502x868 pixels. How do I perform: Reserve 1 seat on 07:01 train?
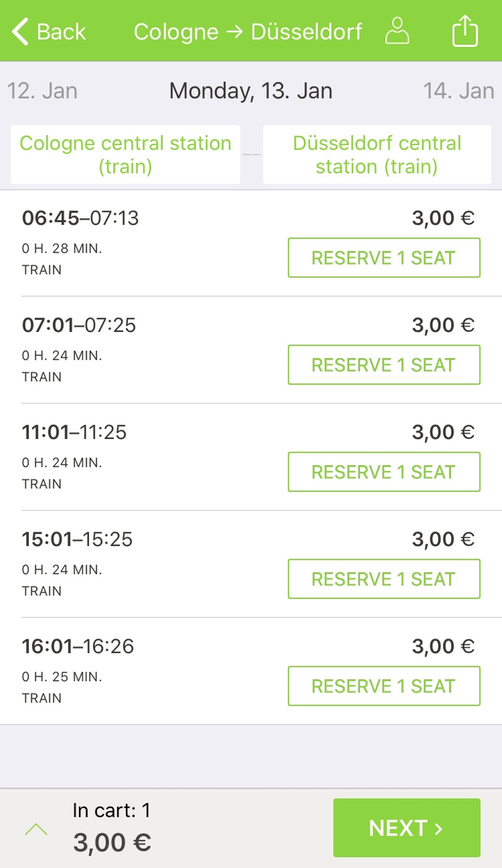(x=384, y=365)
